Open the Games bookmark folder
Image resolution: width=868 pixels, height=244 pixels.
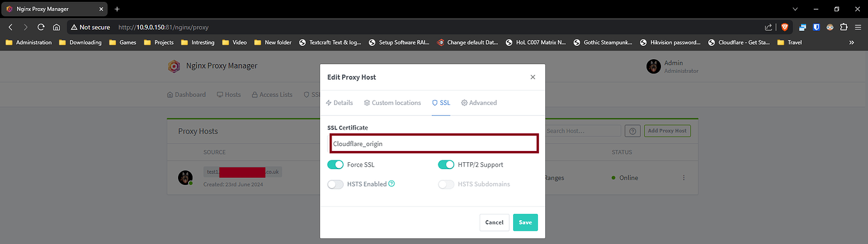click(x=123, y=43)
